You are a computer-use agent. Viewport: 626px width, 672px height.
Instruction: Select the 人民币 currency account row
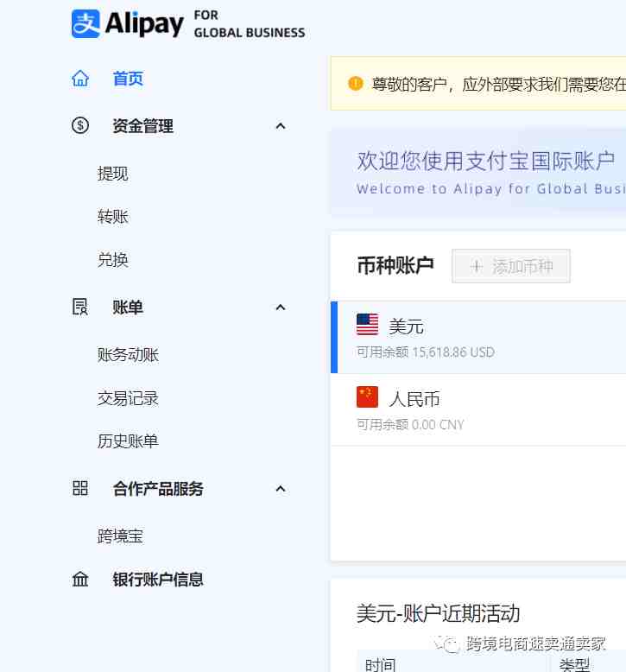coord(478,409)
